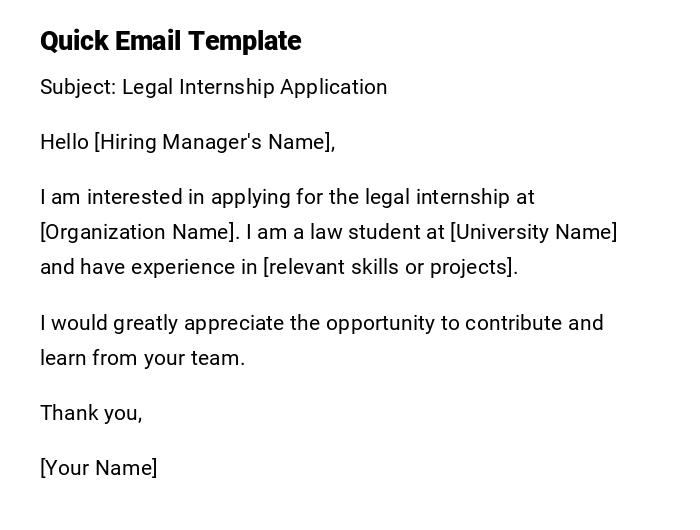Click "and have experience in" text

[x=148, y=267]
